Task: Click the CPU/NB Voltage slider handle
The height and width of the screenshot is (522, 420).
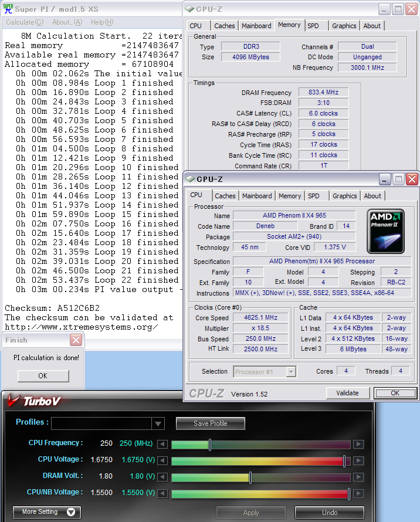Action: click(x=348, y=494)
